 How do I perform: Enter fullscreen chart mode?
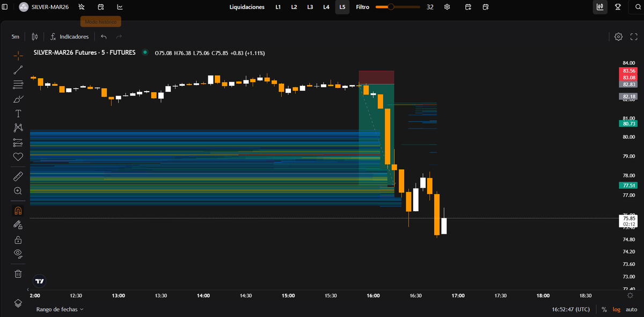tap(634, 36)
